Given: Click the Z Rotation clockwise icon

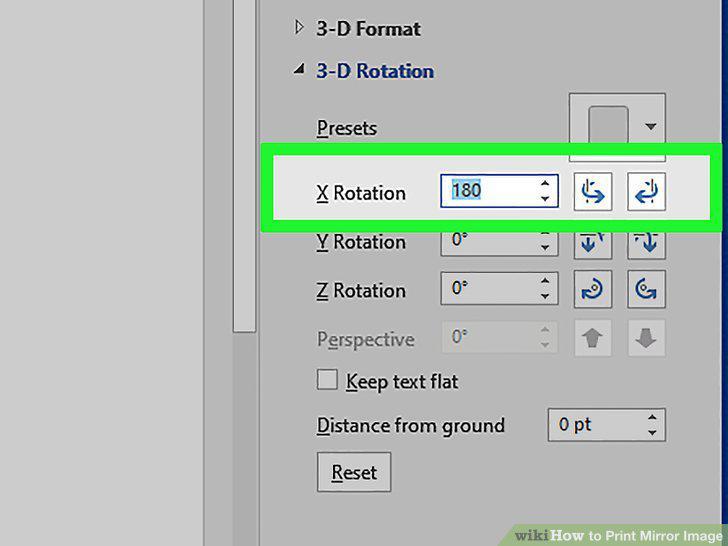Looking at the screenshot, I should [x=592, y=289].
